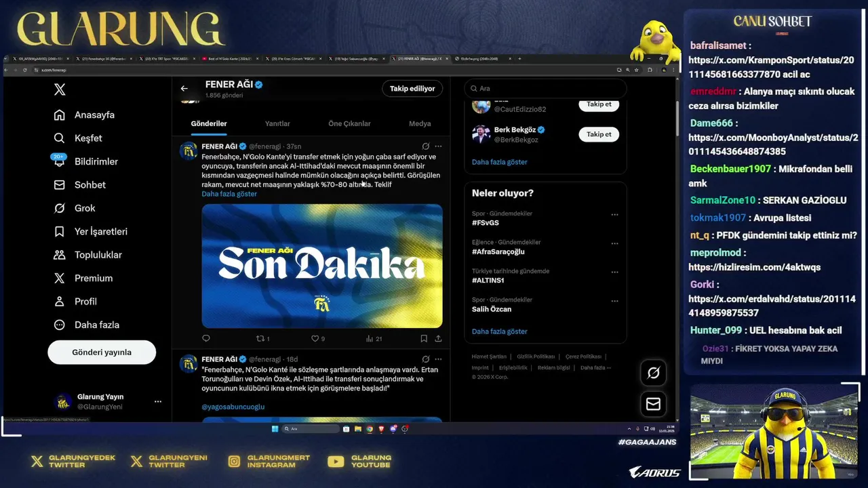Open the Son Dakika tweet image
Image resolution: width=868 pixels, height=488 pixels.
click(322, 266)
